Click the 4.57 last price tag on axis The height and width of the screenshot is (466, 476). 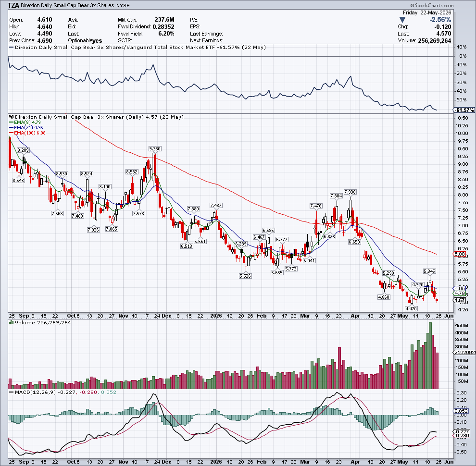[x=459, y=300]
